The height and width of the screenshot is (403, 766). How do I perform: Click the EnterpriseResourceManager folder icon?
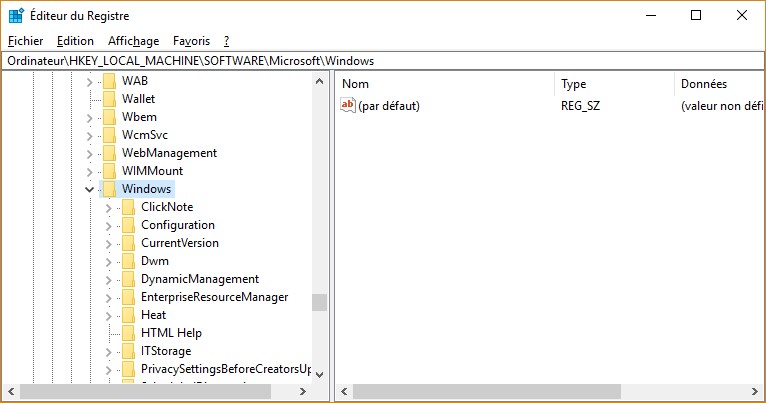(x=128, y=297)
